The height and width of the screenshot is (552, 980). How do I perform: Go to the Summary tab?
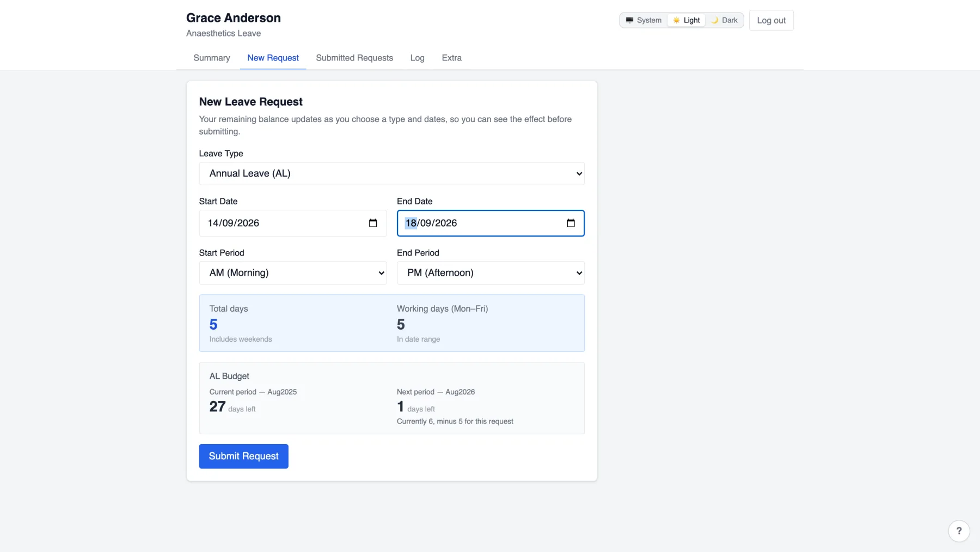(212, 58)
